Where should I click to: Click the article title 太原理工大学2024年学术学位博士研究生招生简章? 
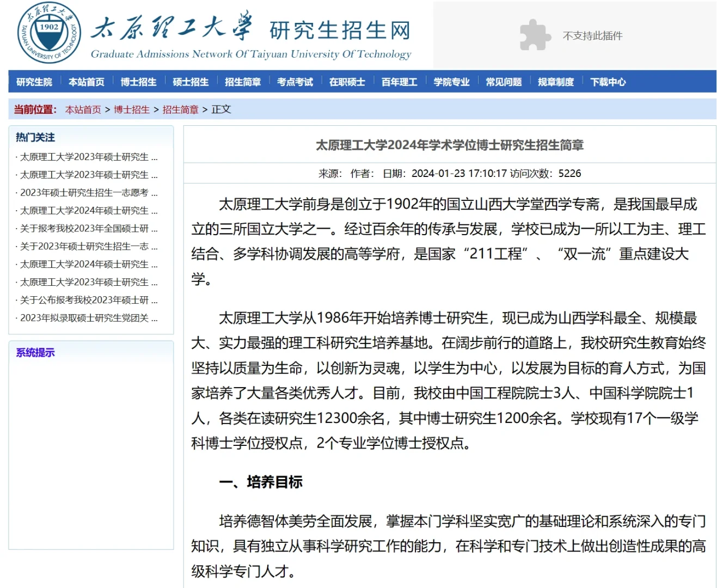pyautogui.click(x=450, y=145)
